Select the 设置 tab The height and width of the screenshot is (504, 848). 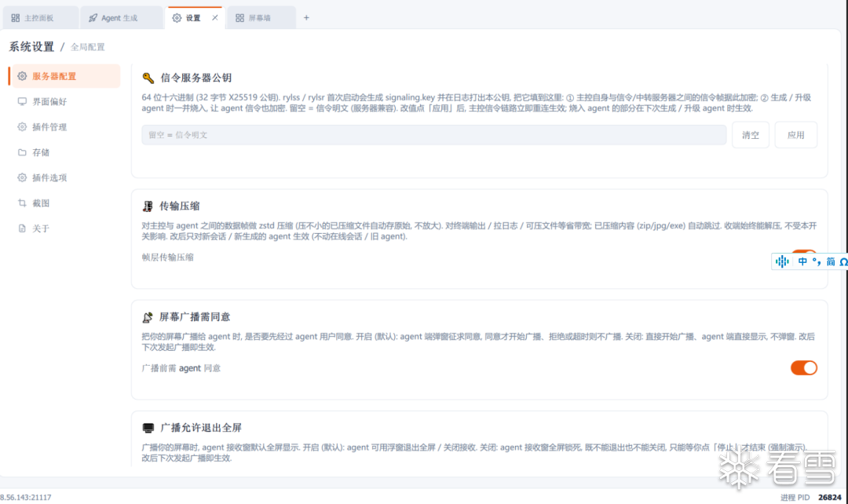tap(193, 18)
